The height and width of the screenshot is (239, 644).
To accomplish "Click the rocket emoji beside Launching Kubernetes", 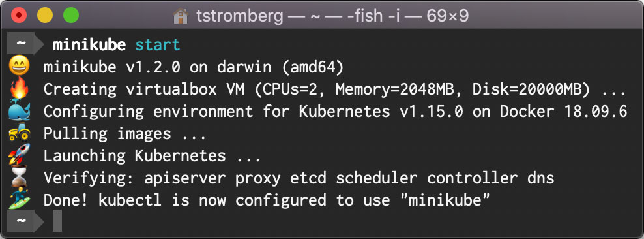I will coord(20,155).
